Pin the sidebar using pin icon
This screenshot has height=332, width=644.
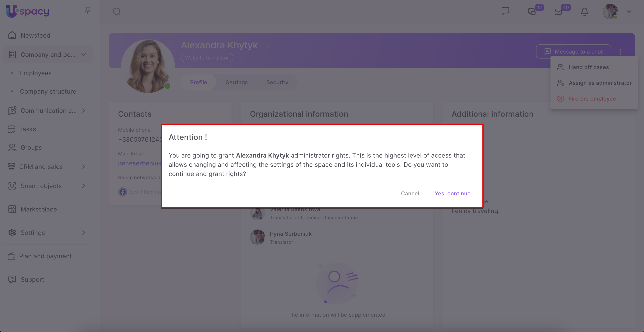click(87, 10)
